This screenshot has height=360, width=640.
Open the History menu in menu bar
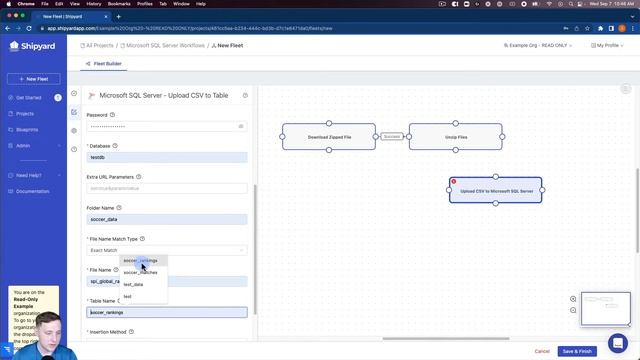click(x=93, y=4)
